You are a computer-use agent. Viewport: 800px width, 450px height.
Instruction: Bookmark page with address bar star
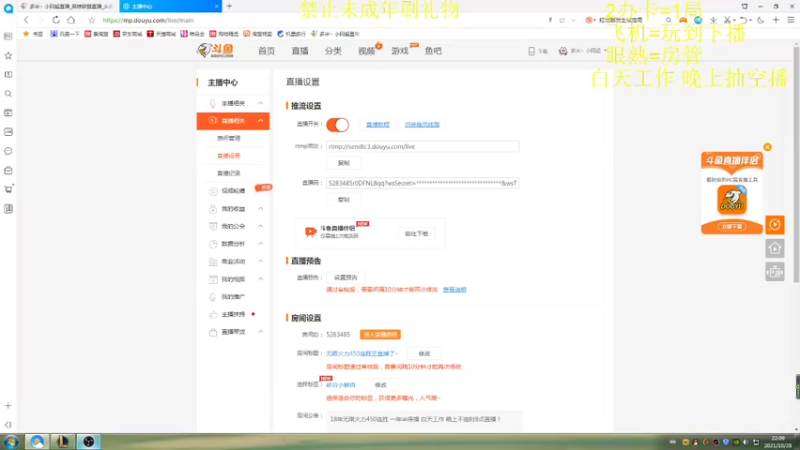[x=91, y=20]
